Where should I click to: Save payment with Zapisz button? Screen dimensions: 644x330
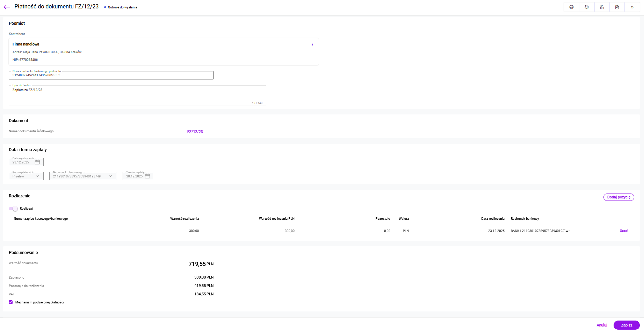(x=626, y=325)
